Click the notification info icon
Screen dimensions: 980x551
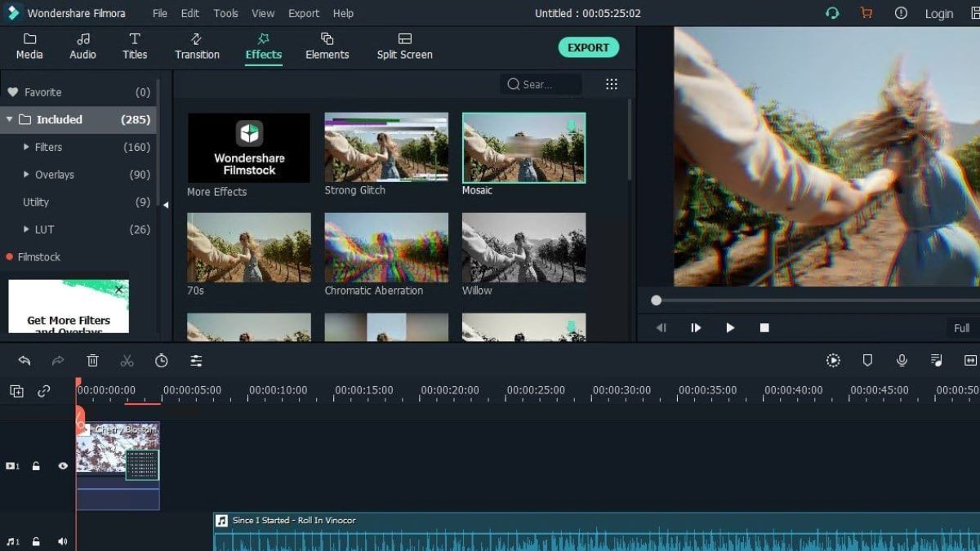coord(901,13)
